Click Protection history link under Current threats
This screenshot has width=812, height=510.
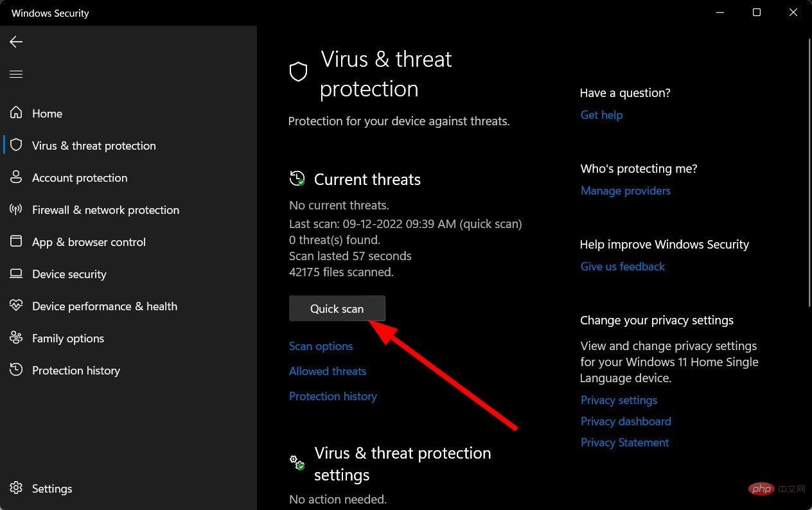pos(333,396)
